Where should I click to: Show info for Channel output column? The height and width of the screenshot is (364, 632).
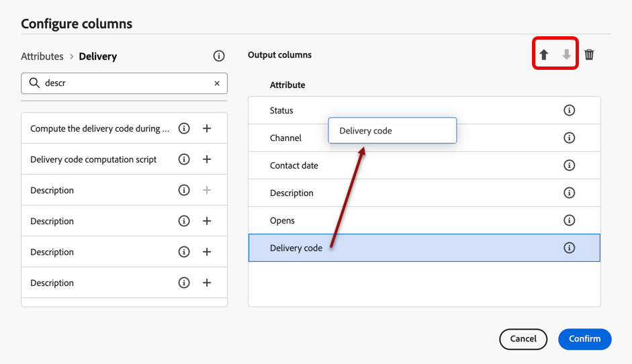[x=570, y=138]
